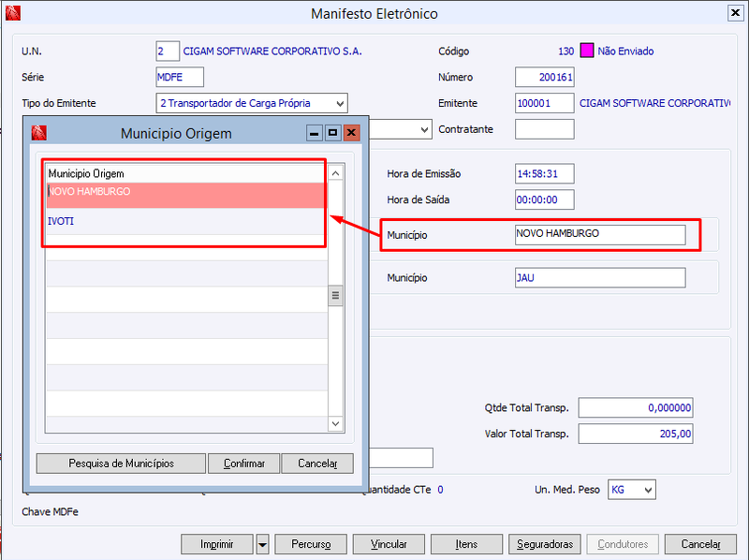Screen dimensions: 749x560
Task: Click CIGAM SOFTWARE CORPORATIVO S.A. beside U.N.
Action: 272,52
